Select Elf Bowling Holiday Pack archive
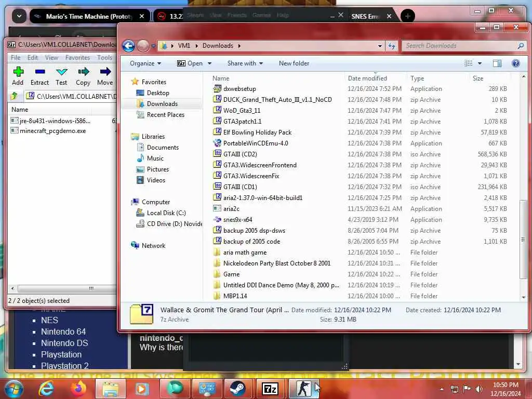This screenshot has width=532, height=399. (257, 132)
